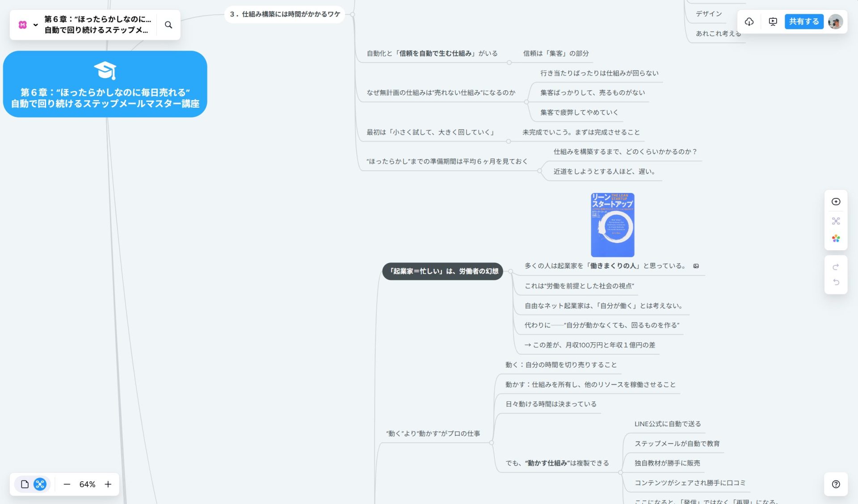
Task: Select LINE公式に自動で送る node
Action: [668, 424]
